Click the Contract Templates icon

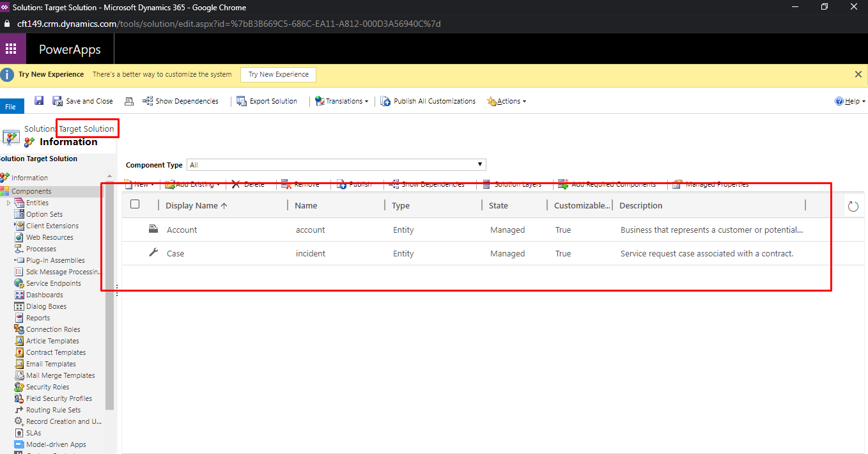pos(19,352)
